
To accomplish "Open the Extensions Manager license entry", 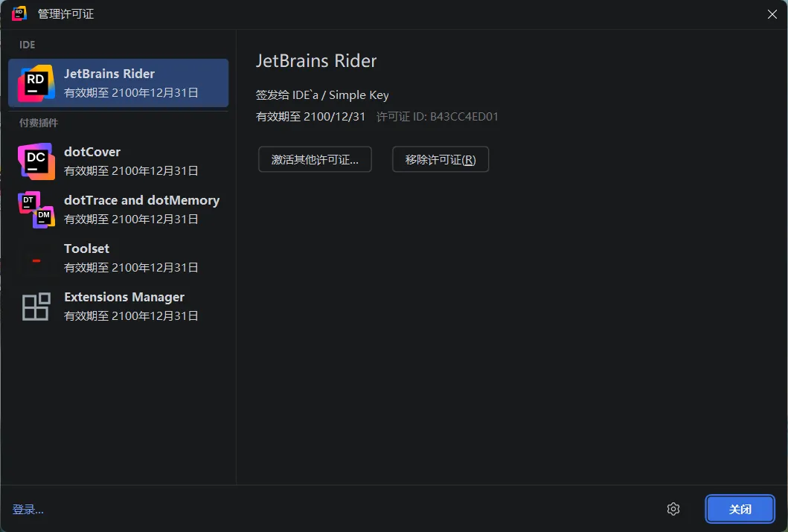I will (x=119, y=306).
